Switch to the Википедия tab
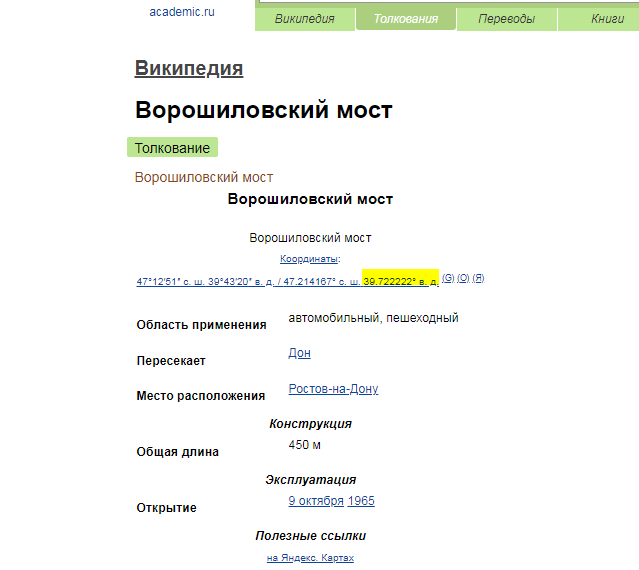 click(x=304, y=19)
